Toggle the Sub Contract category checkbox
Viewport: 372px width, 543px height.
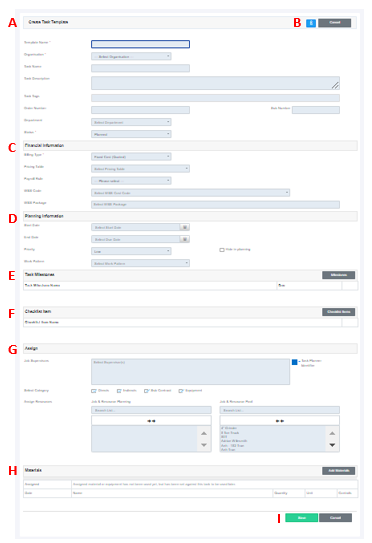pos(146,391)
